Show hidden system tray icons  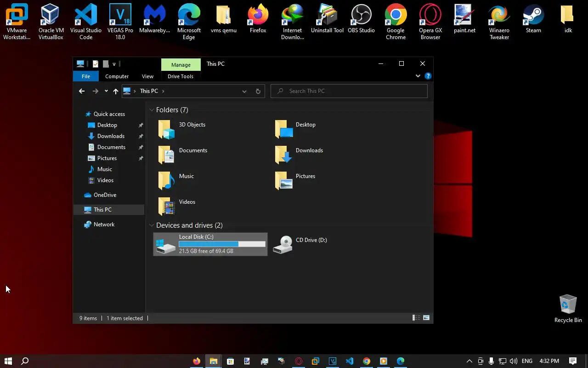pyautogui.click(x=469, y=361)
